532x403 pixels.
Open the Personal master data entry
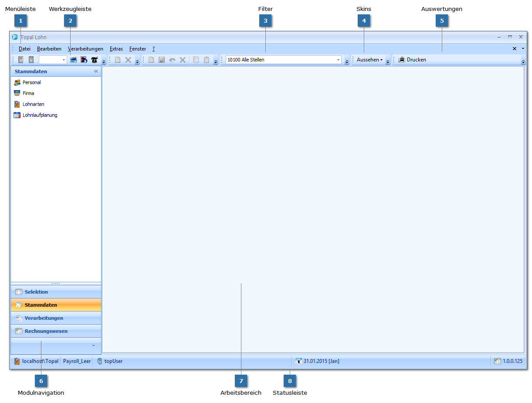click(31, 82)
